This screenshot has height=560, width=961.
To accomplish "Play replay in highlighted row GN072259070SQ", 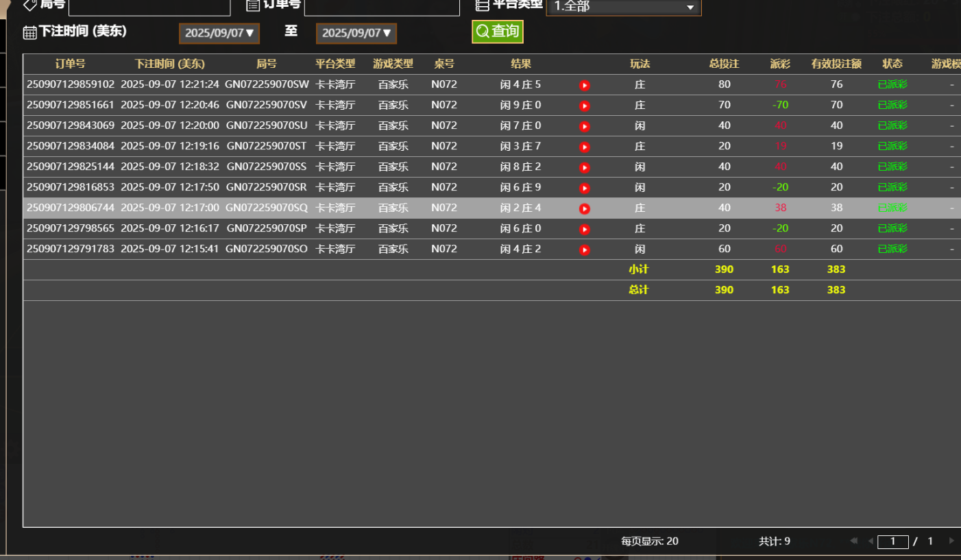I will tap(584, 209).
